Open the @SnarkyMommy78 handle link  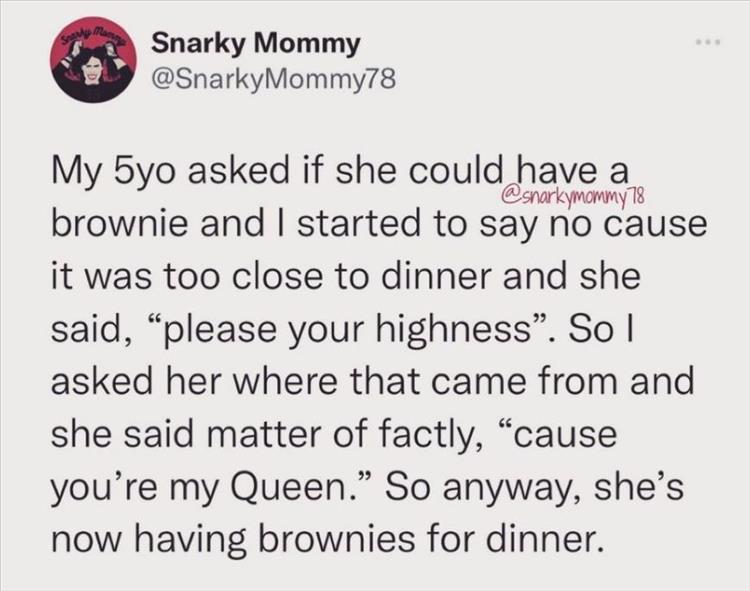[x=271, y=79]
